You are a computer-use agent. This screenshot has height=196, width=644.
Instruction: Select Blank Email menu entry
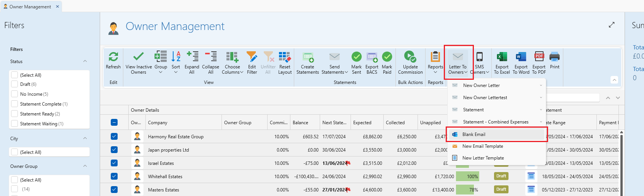click(497, 134)
